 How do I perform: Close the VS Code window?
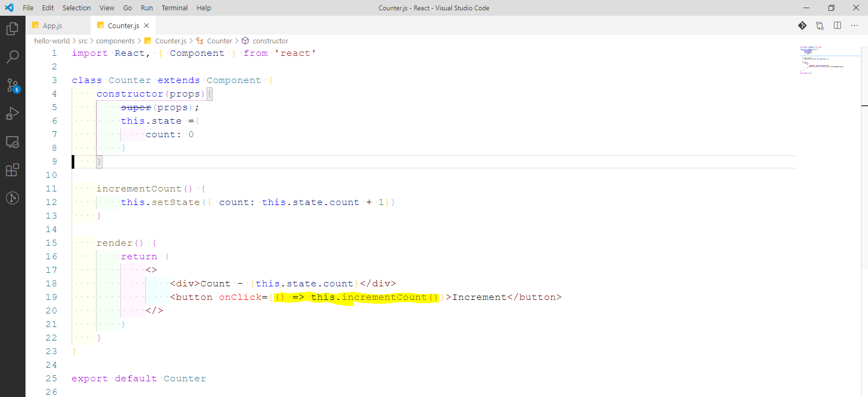click(856, 8)
